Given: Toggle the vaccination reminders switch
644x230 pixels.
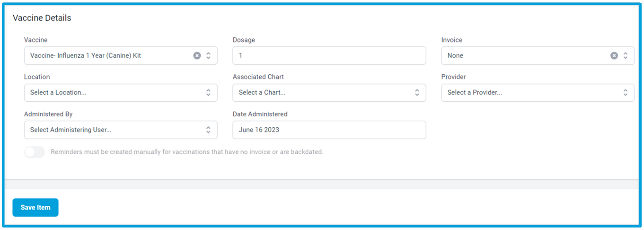Looking at the screenshot, I should (35, 152).
